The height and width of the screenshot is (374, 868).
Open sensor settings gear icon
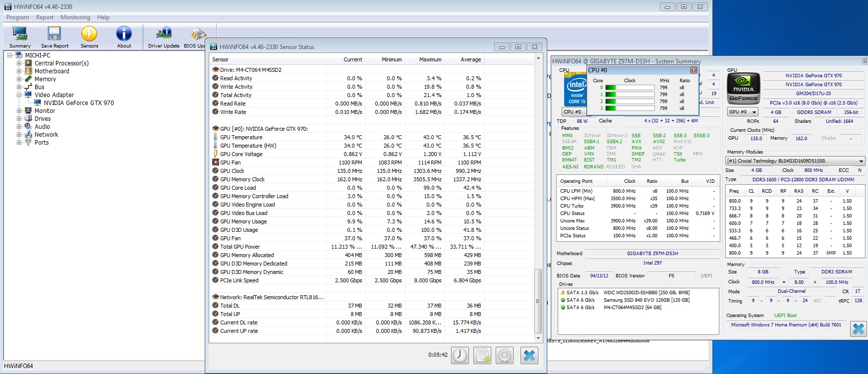pos(505,355)
